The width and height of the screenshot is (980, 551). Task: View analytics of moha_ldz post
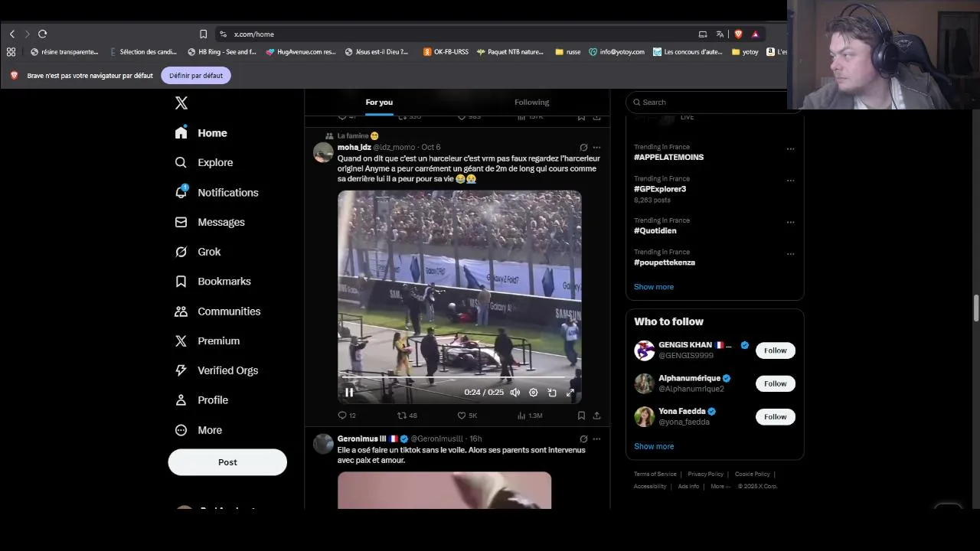point(530,416)
